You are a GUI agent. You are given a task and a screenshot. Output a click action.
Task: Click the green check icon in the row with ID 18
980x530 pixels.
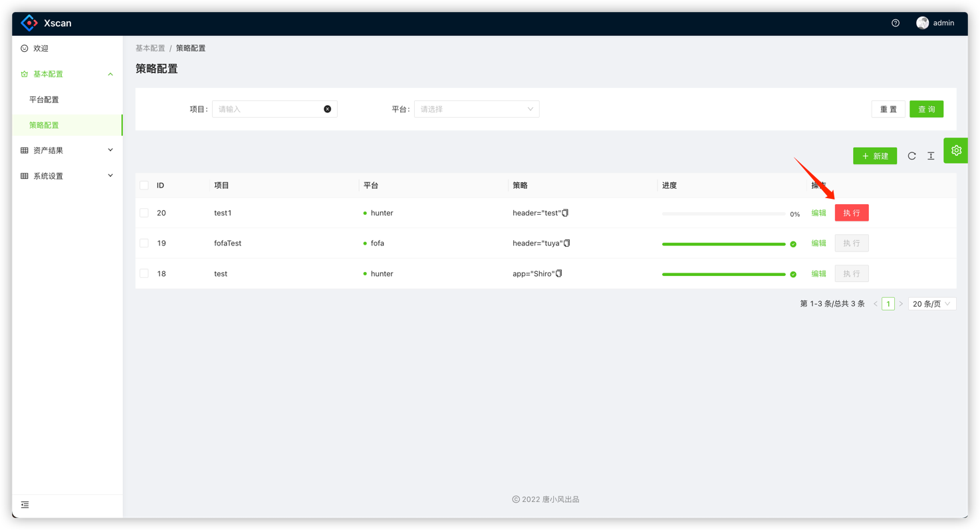point(793,274)
